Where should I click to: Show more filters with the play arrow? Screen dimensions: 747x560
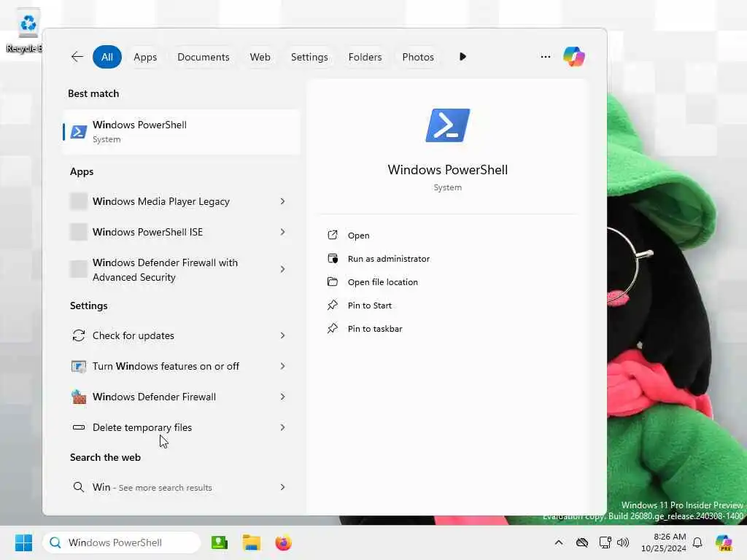(462, 57)
